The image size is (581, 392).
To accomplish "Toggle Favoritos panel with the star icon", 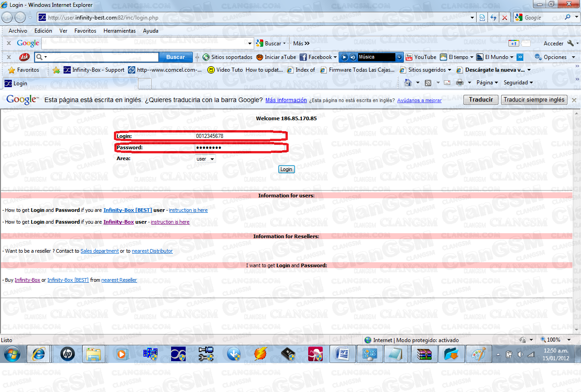I will coord(10,70).
